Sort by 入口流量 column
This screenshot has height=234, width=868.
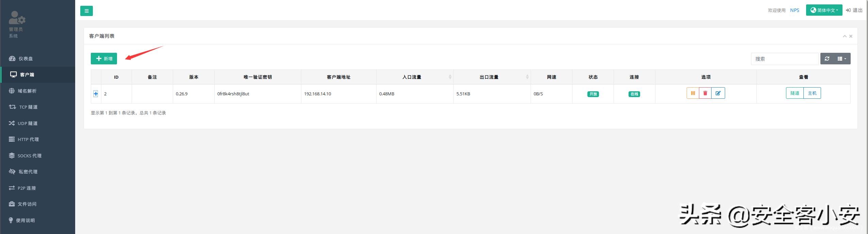(415, 77)
